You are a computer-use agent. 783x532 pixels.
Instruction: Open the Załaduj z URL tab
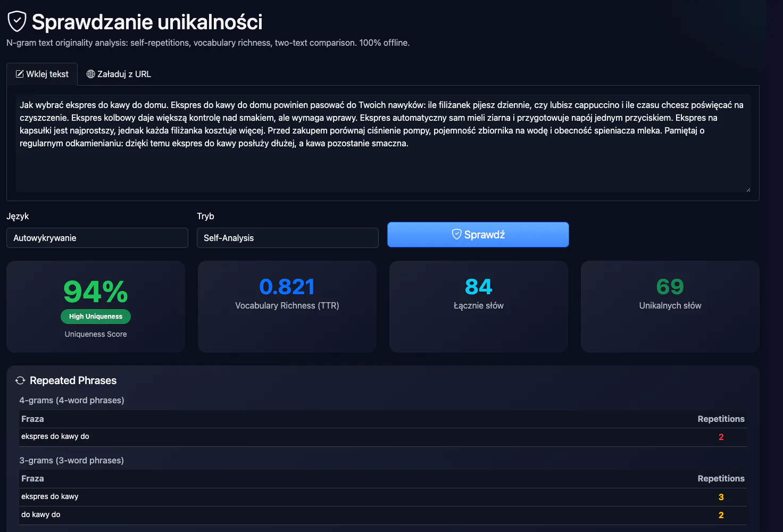click(119, 74)
